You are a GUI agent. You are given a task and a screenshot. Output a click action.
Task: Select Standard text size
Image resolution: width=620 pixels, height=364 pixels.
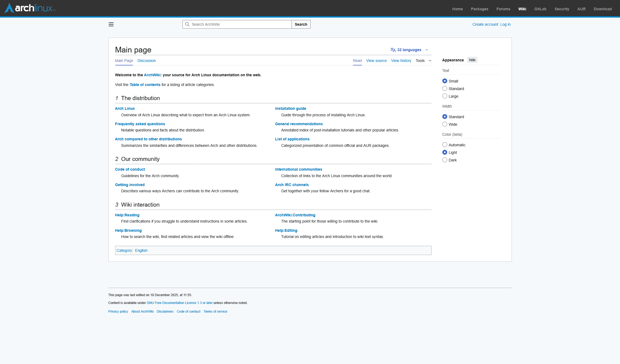tap(445, 88)
